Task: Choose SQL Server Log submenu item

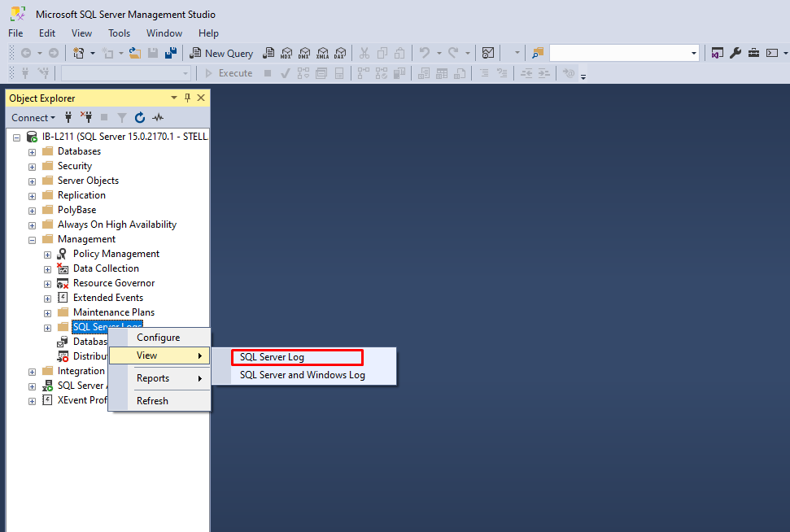Action: click(x=297, y=357)
